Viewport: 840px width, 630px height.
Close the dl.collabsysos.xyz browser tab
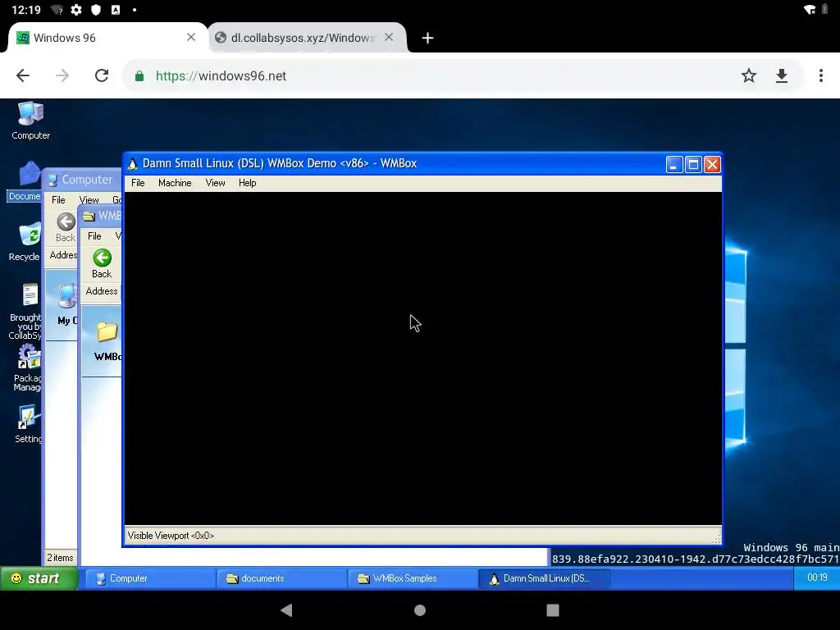tap(389, 37)
